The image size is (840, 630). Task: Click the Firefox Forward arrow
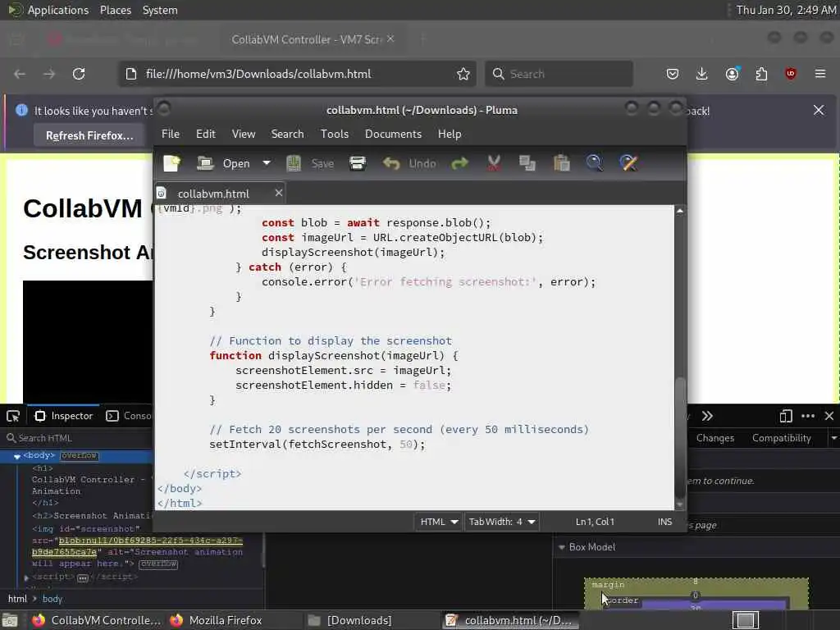point(49,74)
